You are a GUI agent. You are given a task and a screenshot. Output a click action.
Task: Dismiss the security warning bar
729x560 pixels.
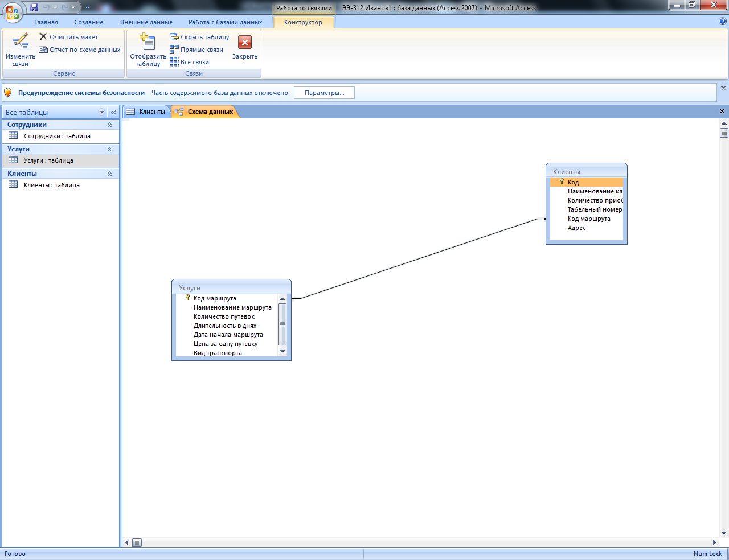pyautogui.click(x=723, y=88)
